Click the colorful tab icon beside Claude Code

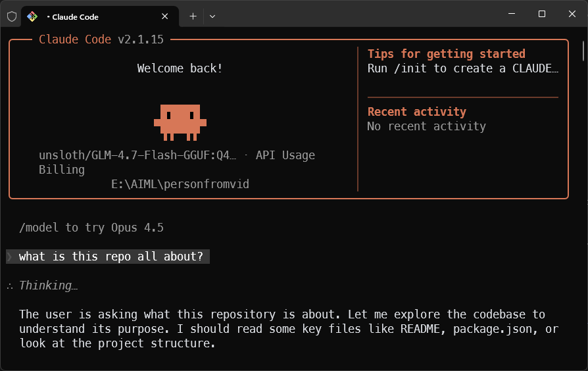[32, 16]
